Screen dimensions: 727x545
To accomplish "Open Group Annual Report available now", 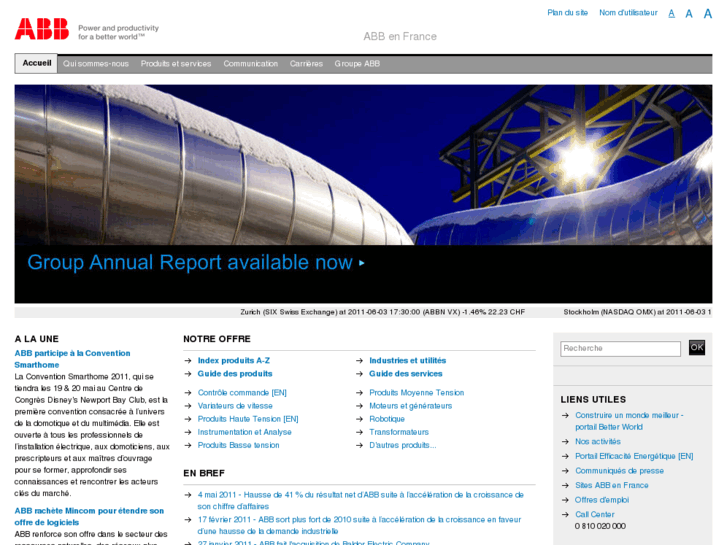I will 190,263.
